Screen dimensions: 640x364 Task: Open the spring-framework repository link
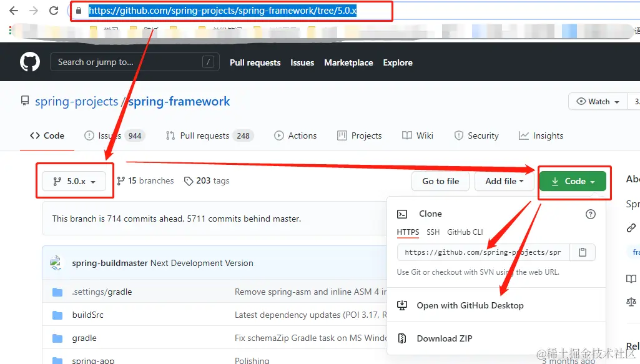pyautogui.click(x=179, y=101)
